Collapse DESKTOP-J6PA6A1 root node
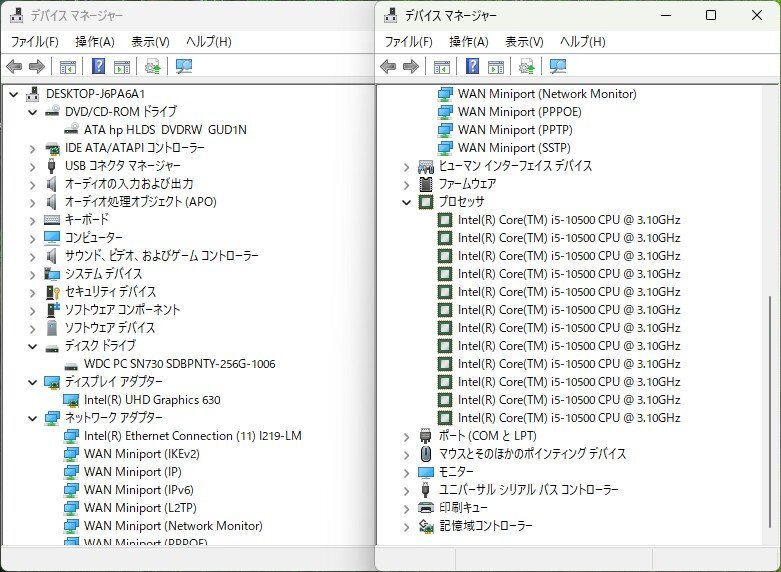Viewport: 781px width, 572px height. pyautogui.click(x=13, y=94)
